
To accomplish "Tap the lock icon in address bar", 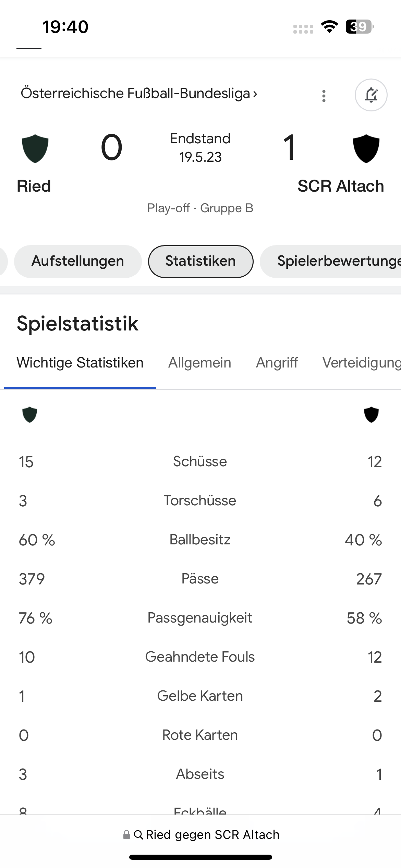I will click(x=126, y=835).
